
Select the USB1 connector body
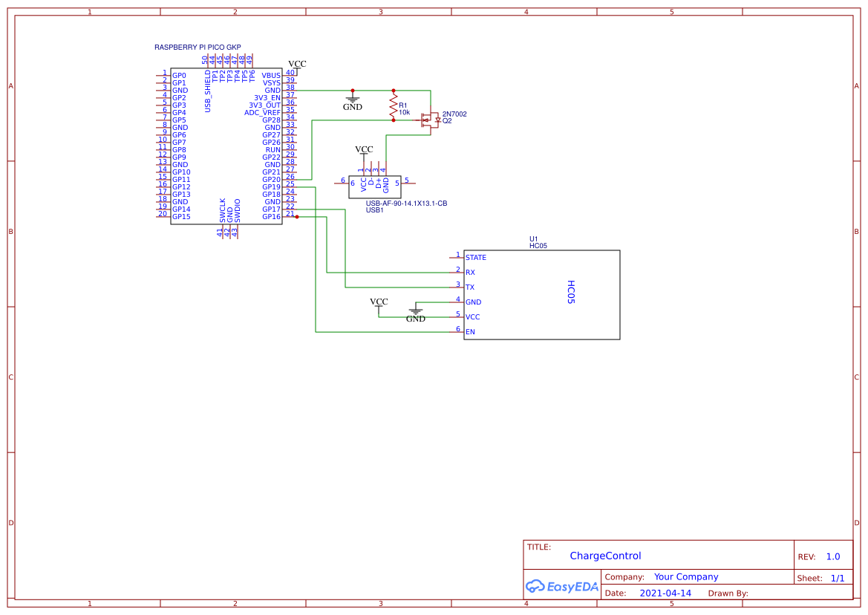(375, 187)
